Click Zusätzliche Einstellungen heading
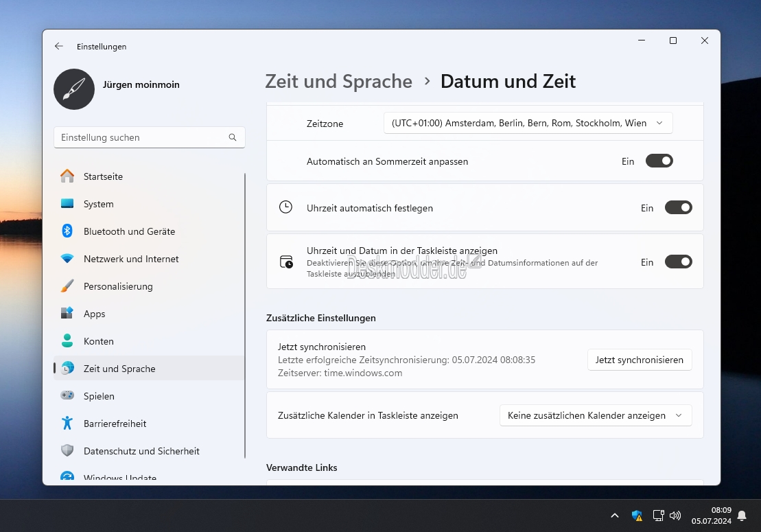Viewport: 761px width, 532px height. 321,318
